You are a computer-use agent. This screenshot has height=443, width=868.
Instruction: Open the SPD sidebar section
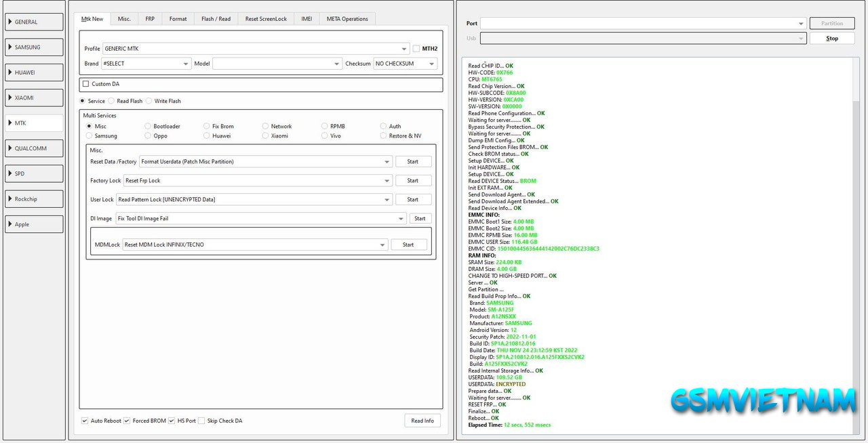[34, 173]
